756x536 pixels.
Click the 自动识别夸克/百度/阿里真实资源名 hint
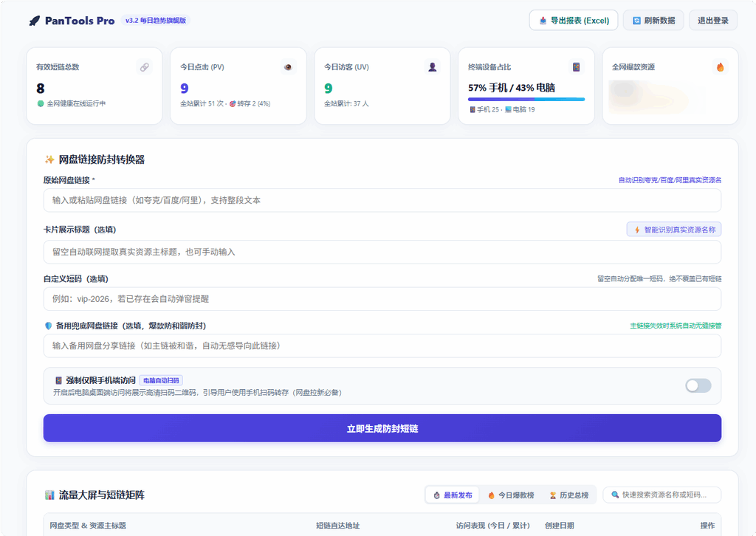(x=670, y=180)
